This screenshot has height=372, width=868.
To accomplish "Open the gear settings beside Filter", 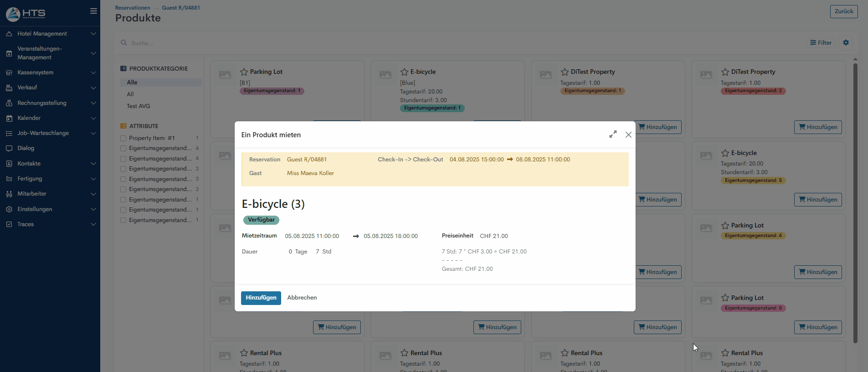I will point(846,43).
